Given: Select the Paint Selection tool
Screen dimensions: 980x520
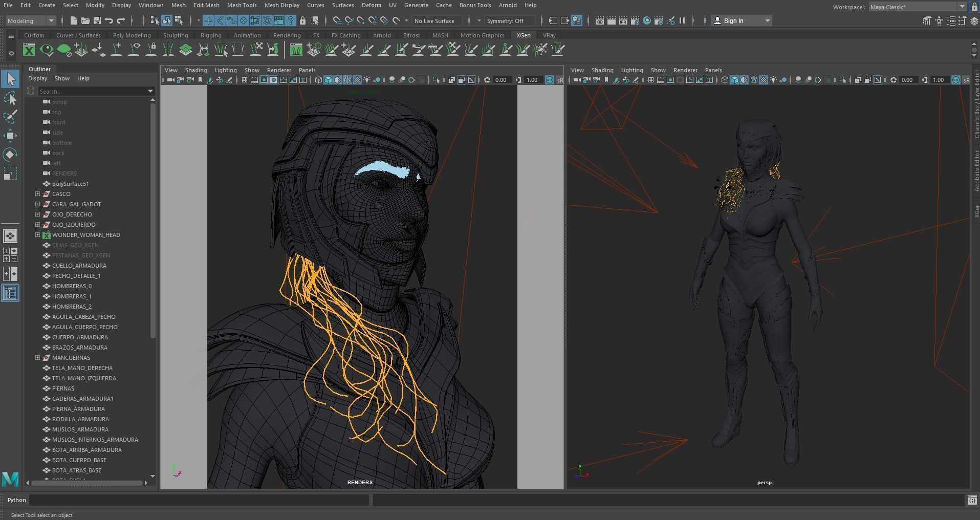Looking at the screenshot, I should (10, 117).
